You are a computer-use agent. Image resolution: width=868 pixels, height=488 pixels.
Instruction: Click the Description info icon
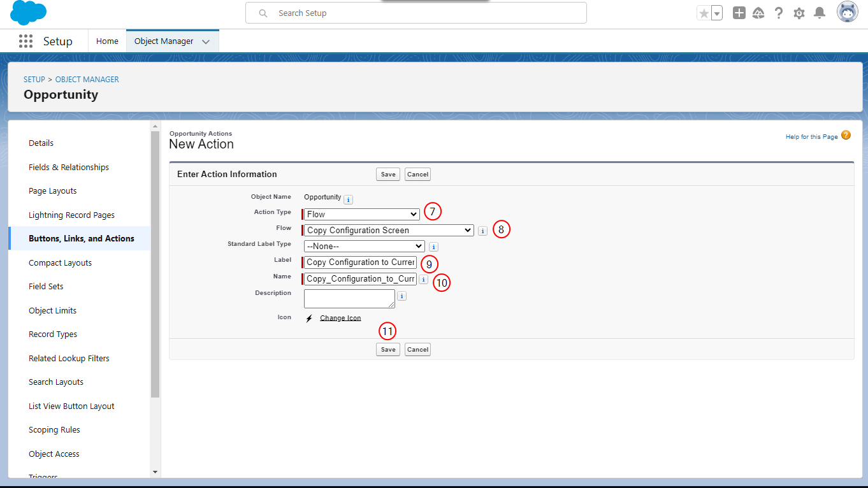[x=401, y=296]
